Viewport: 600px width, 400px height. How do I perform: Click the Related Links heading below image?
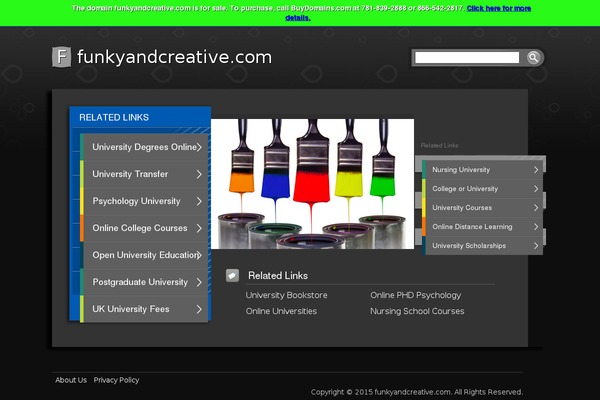[x=278, y=276]
